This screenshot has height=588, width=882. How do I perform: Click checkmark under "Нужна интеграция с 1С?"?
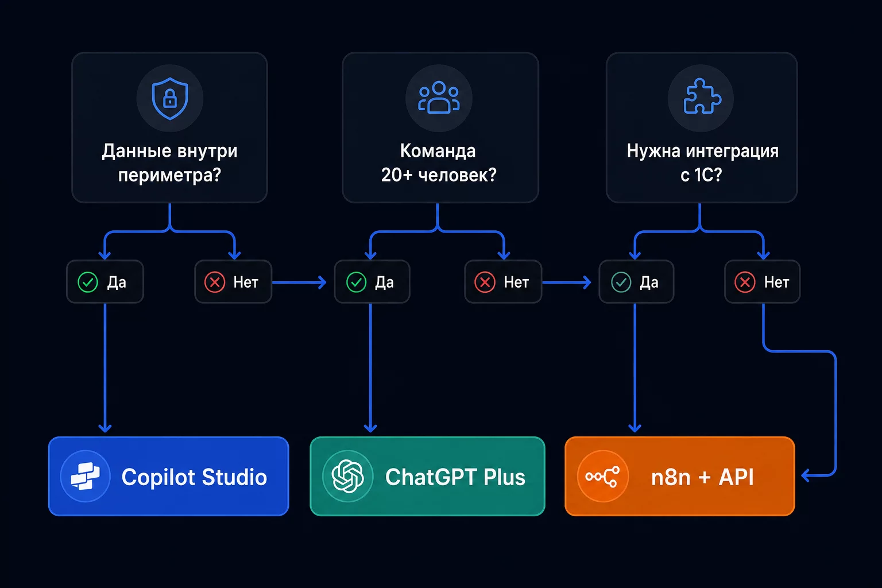(x=621, y=283)
